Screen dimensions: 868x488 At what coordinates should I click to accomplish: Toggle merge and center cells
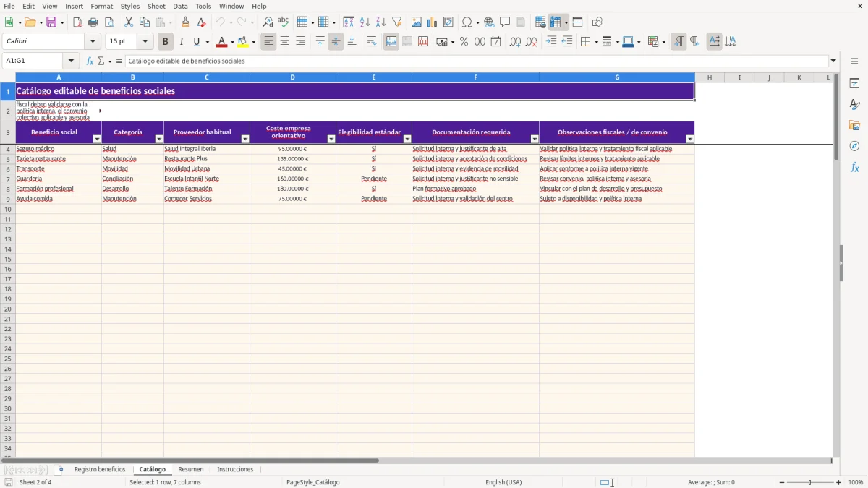[x=391, y=42]
